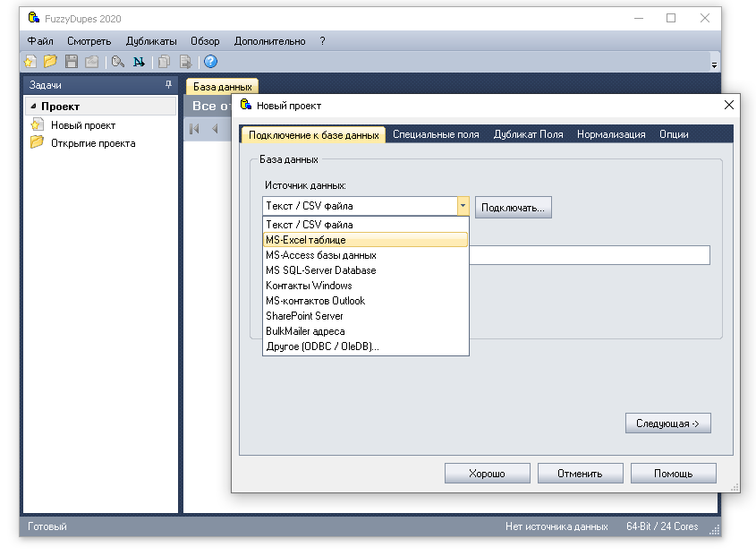Click the previous record navigation arrow

tap(215, 129)
